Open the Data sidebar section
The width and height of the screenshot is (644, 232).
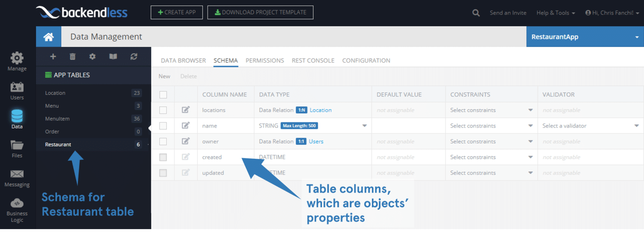click(x=17, y=119)
